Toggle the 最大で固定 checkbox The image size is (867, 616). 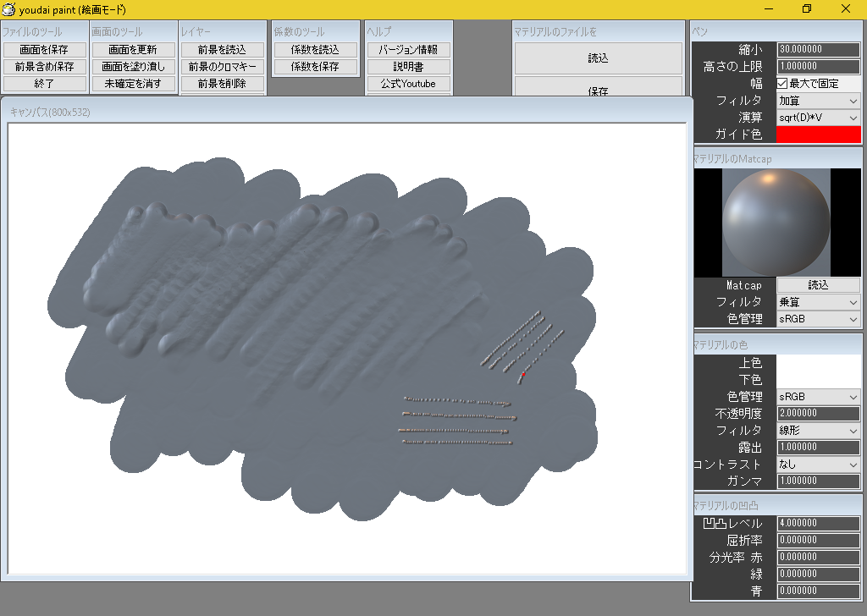coord(783,84)
